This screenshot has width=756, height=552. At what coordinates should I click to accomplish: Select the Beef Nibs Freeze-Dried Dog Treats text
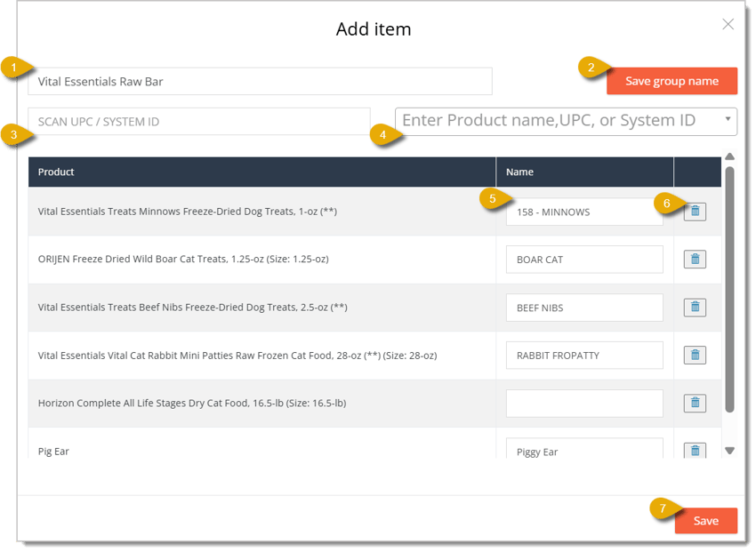click(x=193, y=308)
